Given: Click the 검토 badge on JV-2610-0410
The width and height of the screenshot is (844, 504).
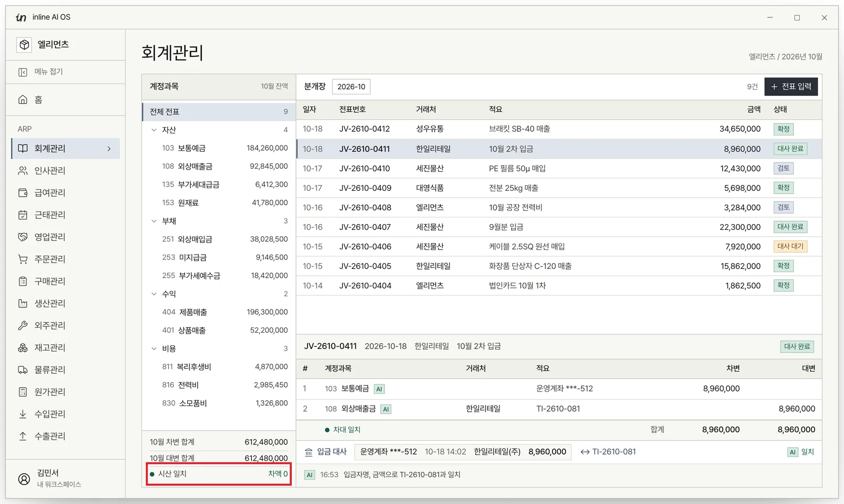Looking at the screenshot, I should click(784, 168).
